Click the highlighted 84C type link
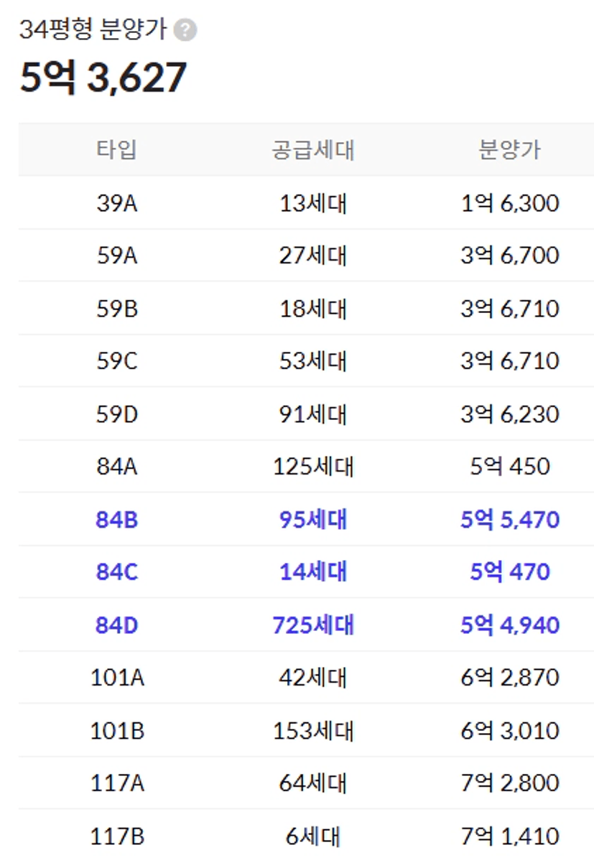The image size is (594, 868). [x=117, y=572]
